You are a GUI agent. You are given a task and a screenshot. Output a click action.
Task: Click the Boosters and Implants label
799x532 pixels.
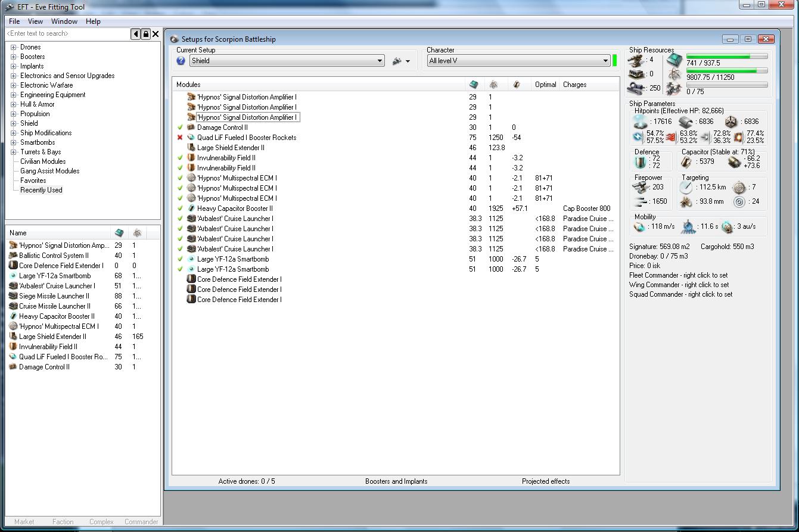396,481
